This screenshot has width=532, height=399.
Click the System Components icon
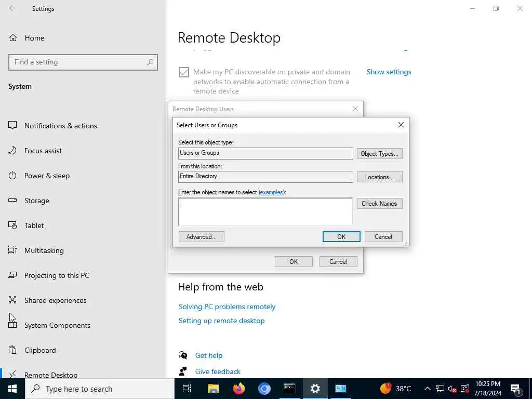(12, 325)
